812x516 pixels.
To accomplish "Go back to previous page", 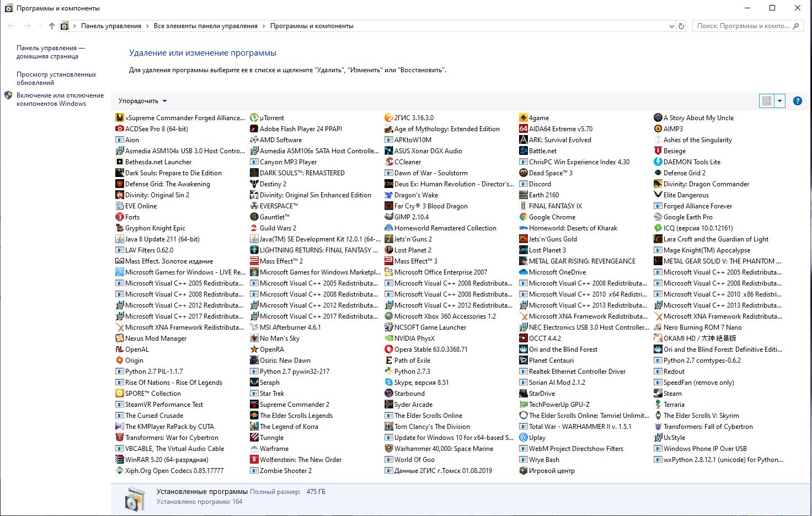I will [x=11, y=26].
